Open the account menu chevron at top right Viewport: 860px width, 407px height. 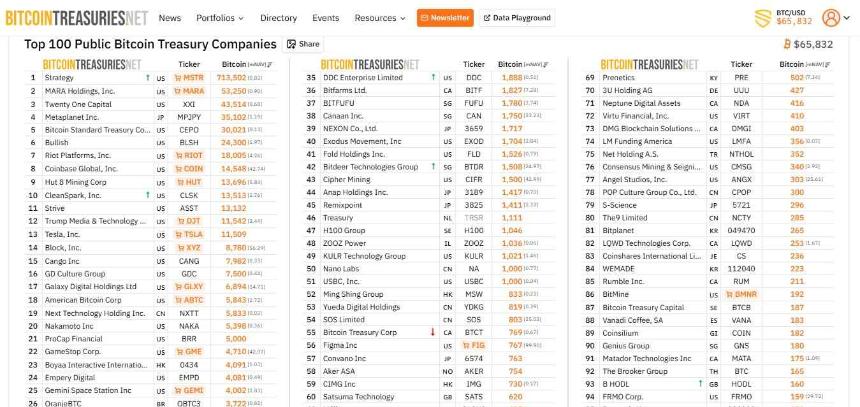pyautogui.click(x=847, y=18)
